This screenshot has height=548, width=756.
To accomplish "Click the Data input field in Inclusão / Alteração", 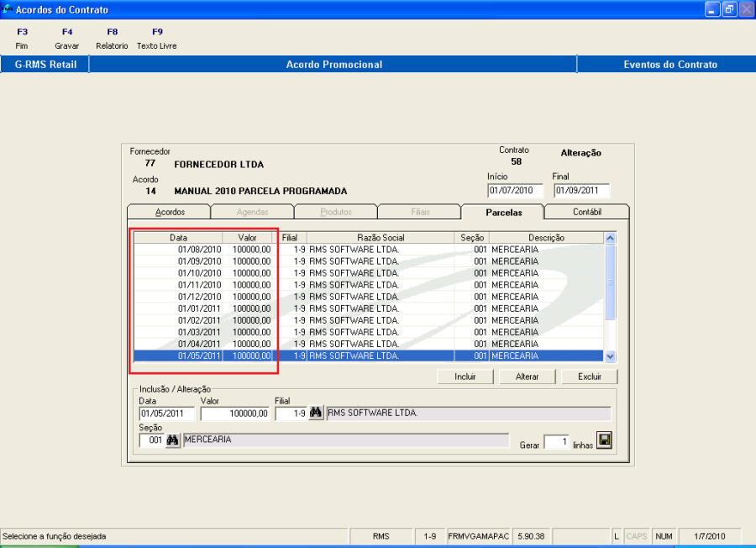I will point(167,414).
